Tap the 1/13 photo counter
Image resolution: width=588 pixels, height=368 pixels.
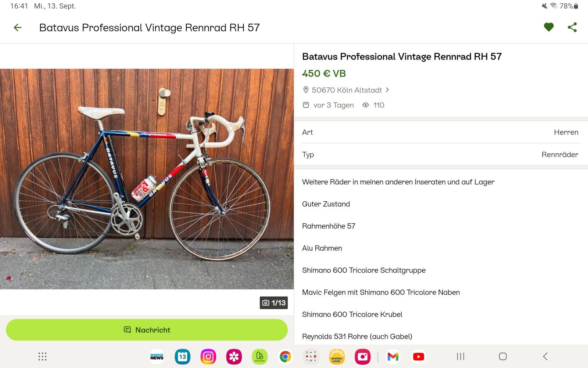pyautogui.click(x=274, y=303)
